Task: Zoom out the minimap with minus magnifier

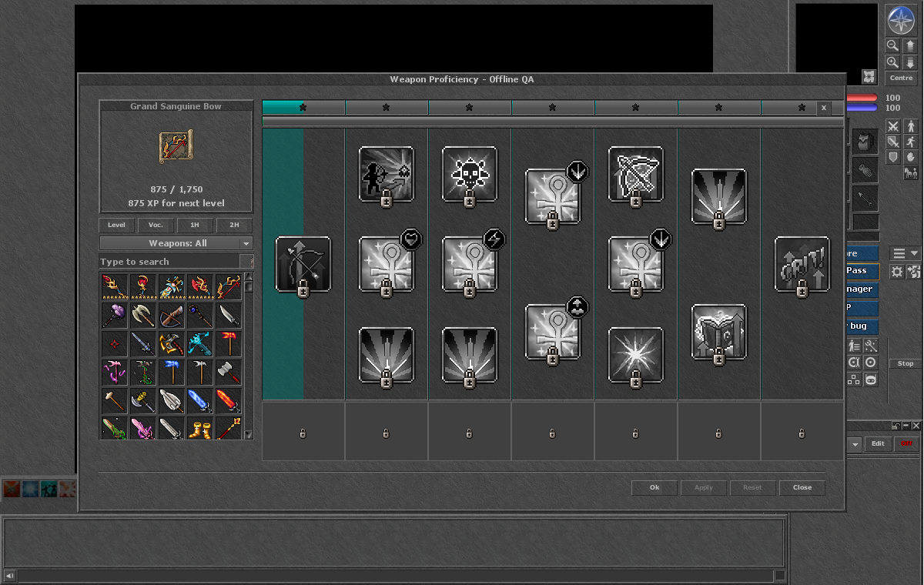Action: (x=892, y=45)
